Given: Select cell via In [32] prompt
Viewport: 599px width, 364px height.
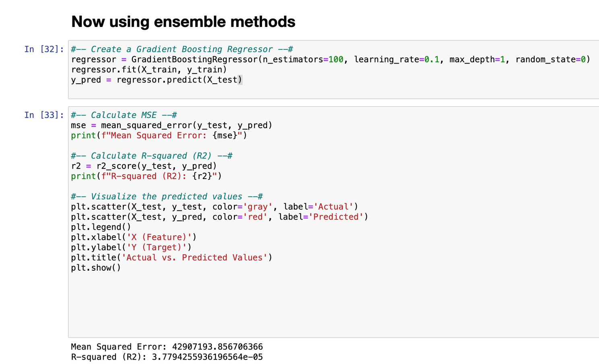Looking at the screenshot, I should tap(44, 49).
